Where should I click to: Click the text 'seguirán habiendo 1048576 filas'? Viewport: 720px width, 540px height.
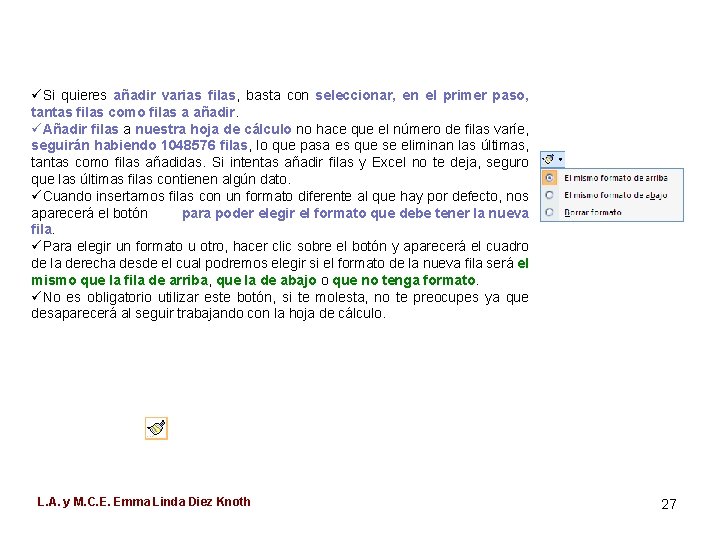[x=140, y=145]
